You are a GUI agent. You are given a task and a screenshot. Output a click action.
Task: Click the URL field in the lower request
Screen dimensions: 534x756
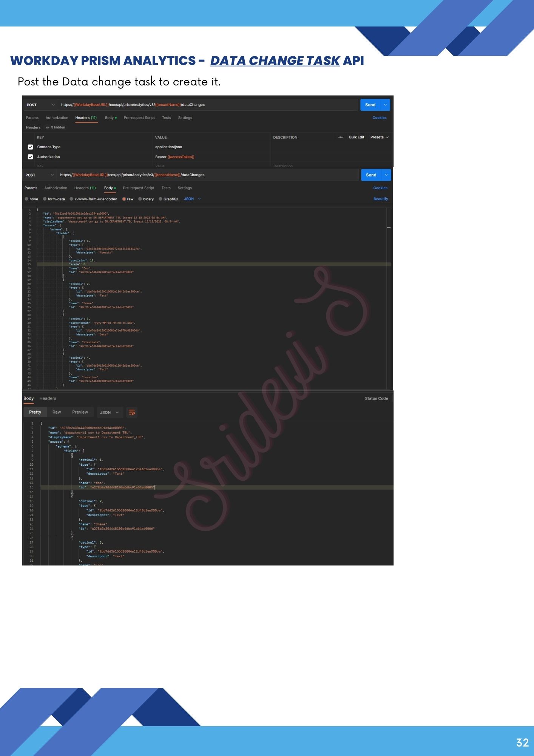click(207, 175)
